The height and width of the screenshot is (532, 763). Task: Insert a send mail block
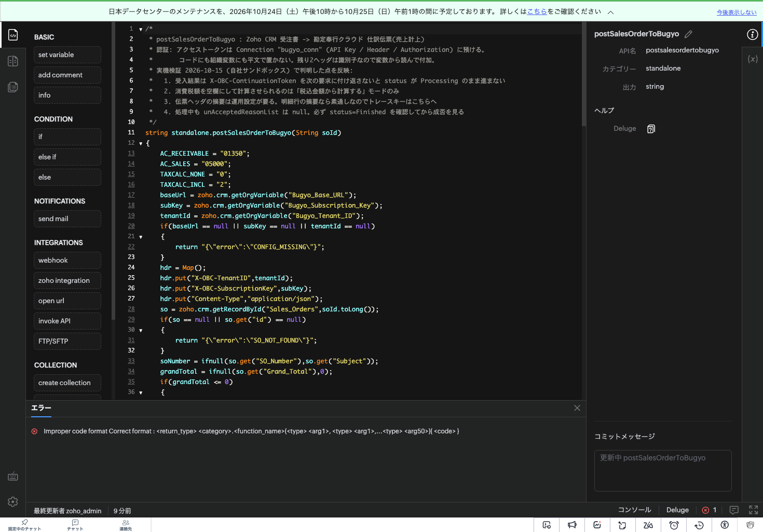coord(67,219)
